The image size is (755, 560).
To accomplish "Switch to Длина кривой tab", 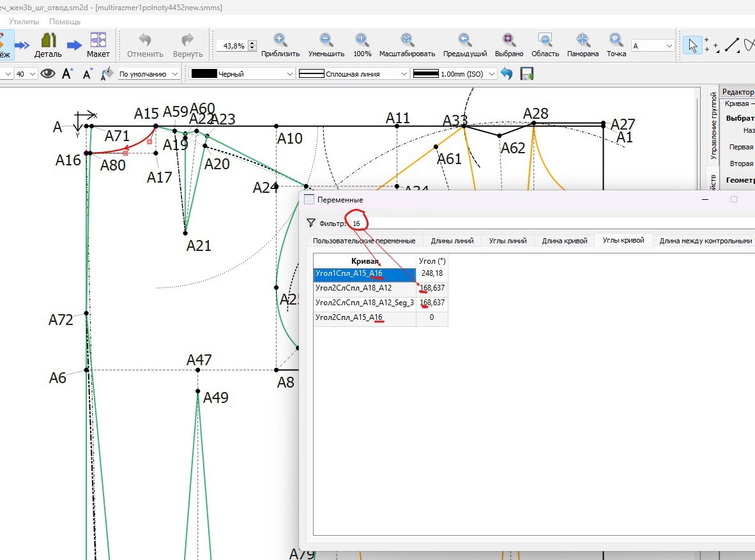I will pos(564,241).
